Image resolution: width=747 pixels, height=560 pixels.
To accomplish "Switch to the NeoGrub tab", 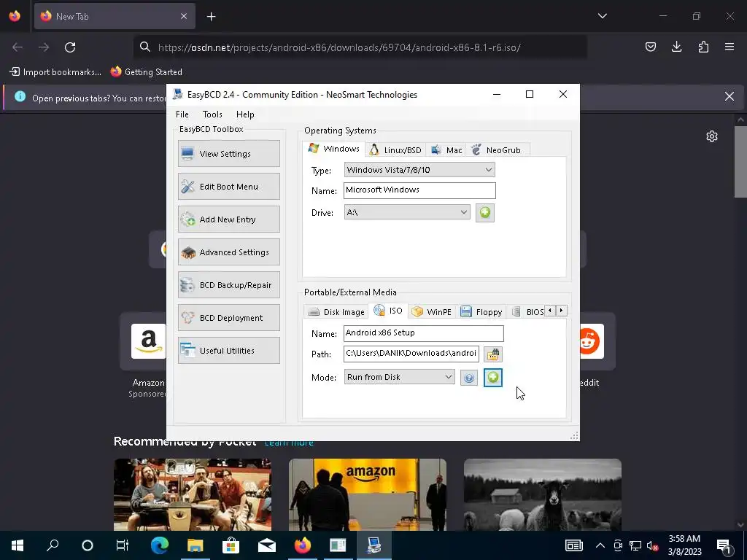I will tap(496, 150).
